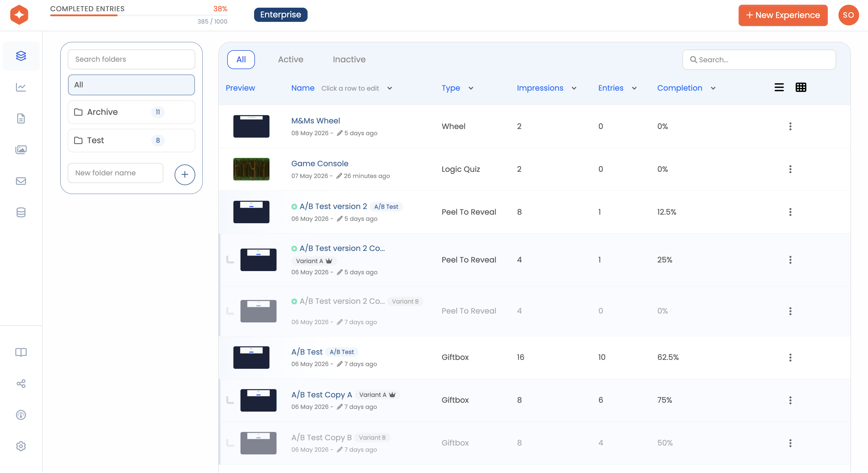Switch to grid view layout icon

pos(801,87)
